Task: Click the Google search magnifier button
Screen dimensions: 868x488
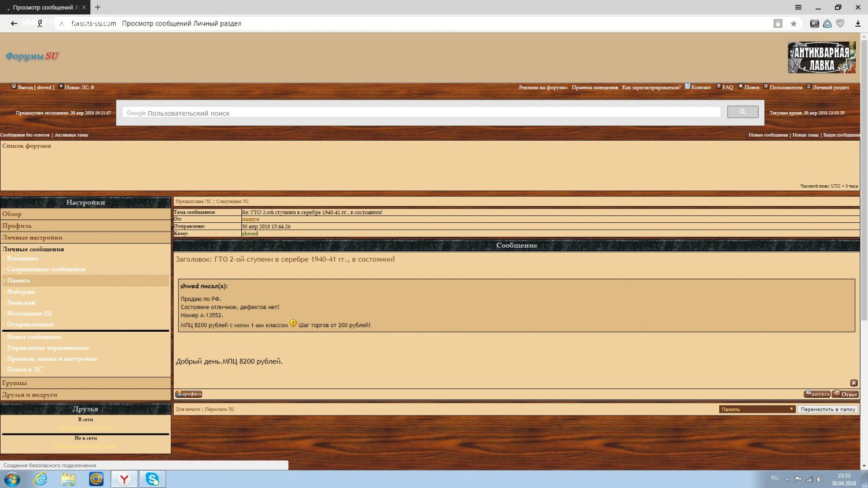Action: [x=742, y=112]
